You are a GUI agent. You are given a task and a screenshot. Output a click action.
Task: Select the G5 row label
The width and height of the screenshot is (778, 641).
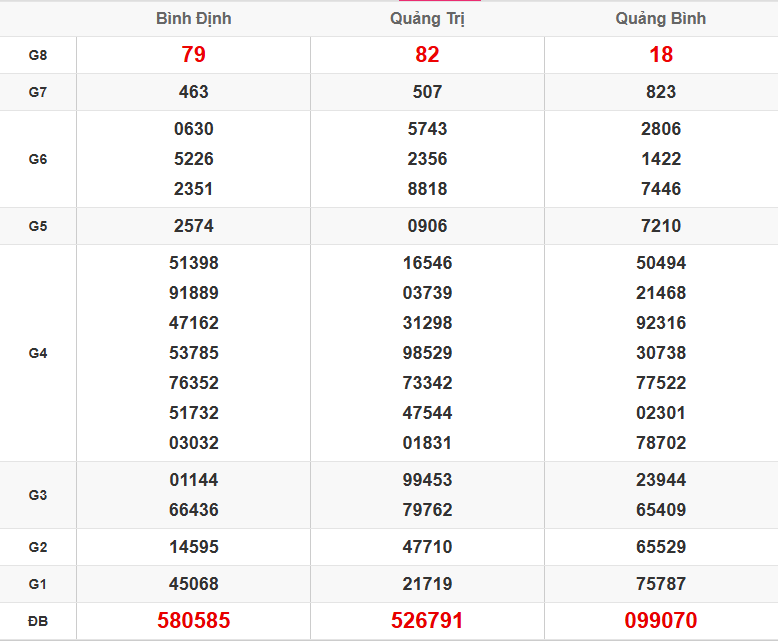[38, 226]
